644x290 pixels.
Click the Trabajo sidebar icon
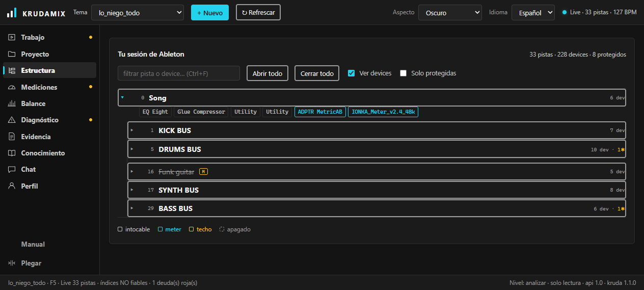(x=12, y=38)
